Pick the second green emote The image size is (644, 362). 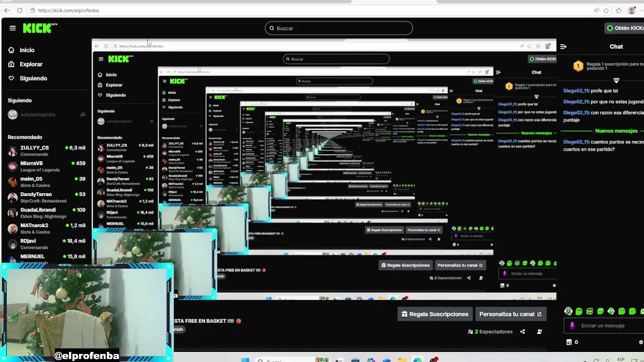tap(579, 311)
